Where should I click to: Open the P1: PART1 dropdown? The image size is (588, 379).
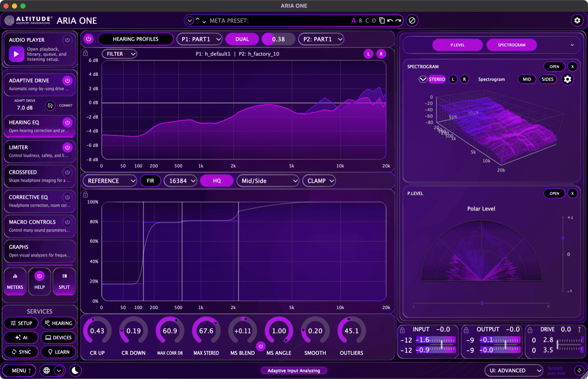200,39
